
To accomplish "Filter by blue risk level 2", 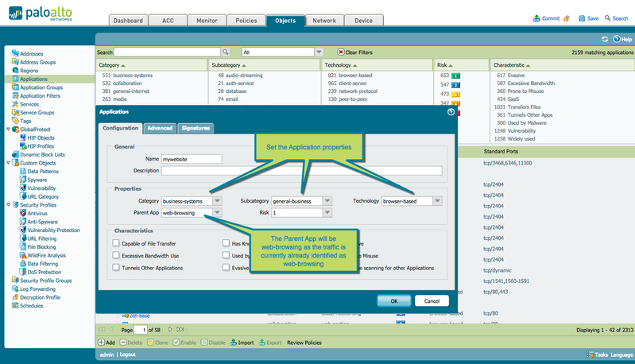I will (455, 85).
